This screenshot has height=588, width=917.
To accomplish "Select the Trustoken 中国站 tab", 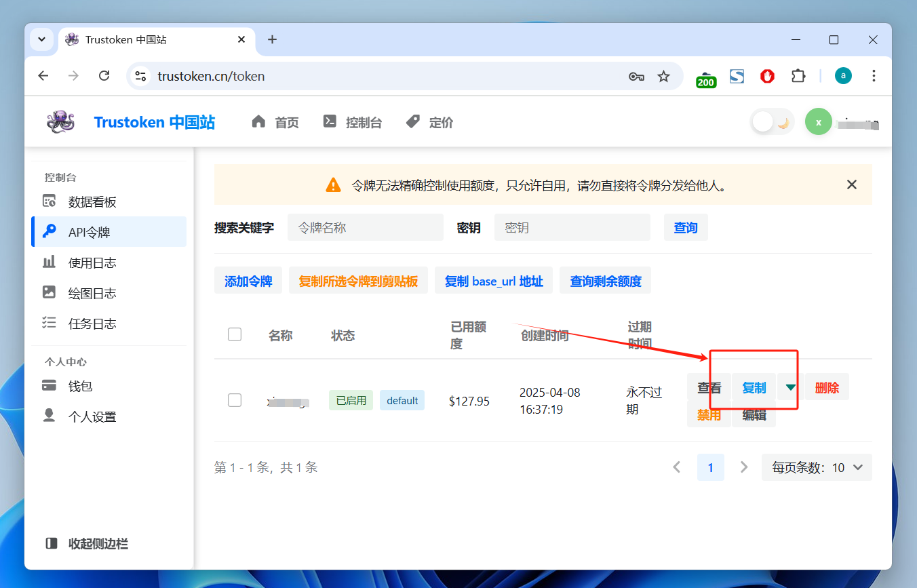I will click(x=156, y=39).
